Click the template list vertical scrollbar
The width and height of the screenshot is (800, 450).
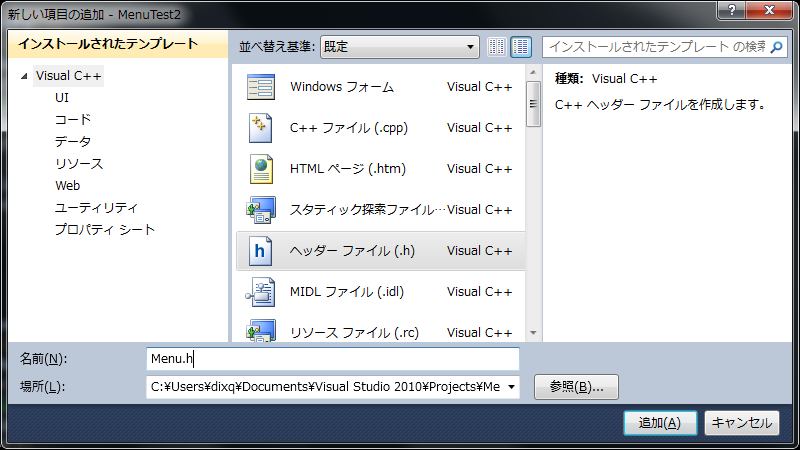point(533,200)
